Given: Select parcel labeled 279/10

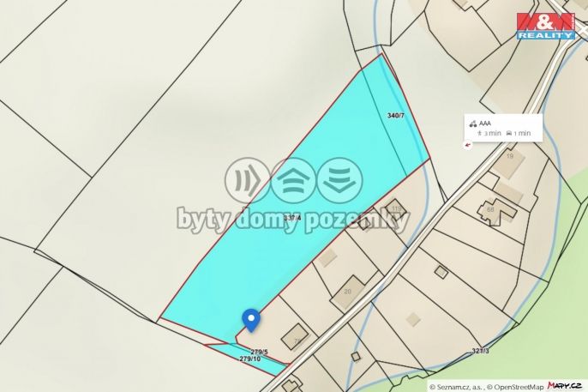Looking at the screenshot, I should (249, 359).
